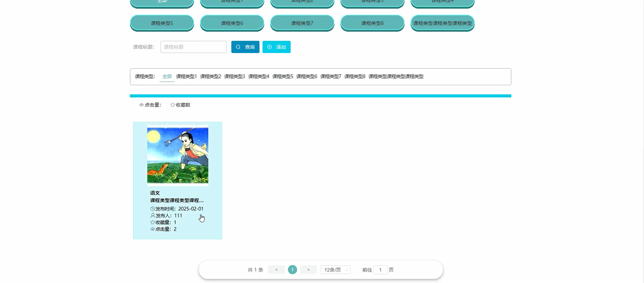The height and width of the screenshot is (283, 644).
Task: Click the eye icon beside 点击量 sort option
Action: click(141, 105)
